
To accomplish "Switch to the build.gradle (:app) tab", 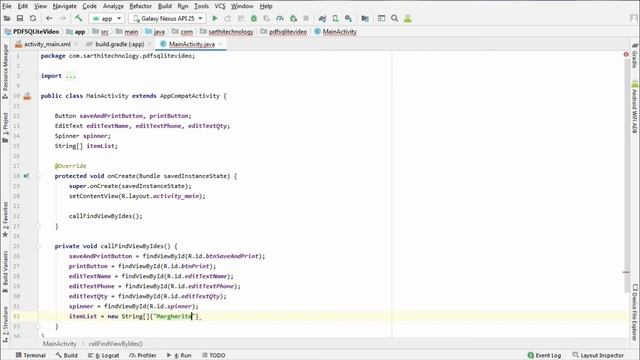I will click(x=120, y=44).
